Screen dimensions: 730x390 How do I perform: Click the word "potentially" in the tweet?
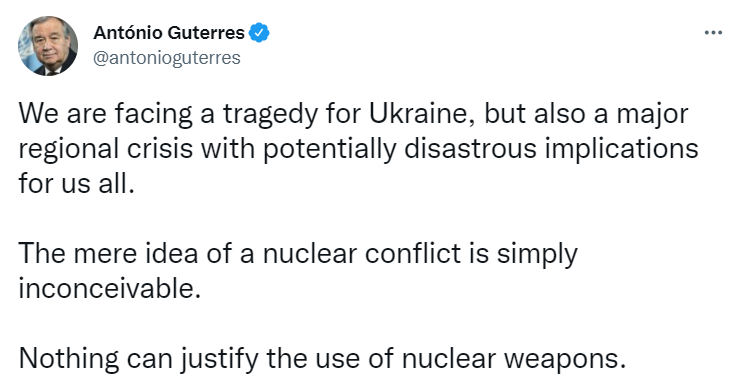click(329, 150)
